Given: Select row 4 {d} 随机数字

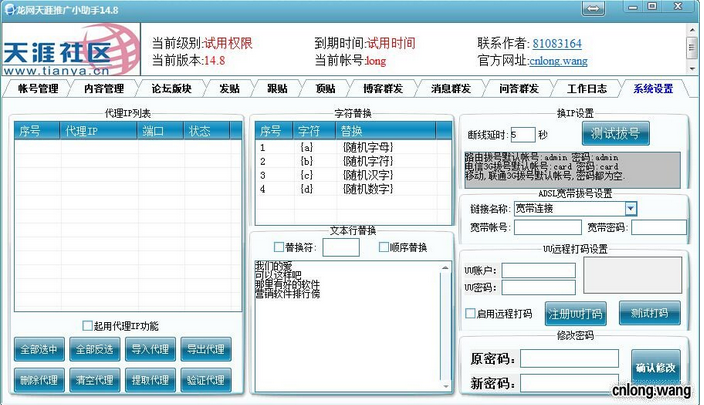Looking at the screenshot, I should [x=353, y=189].
